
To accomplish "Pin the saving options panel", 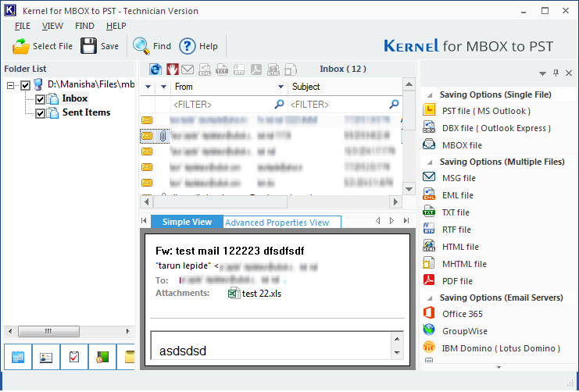I will [x=556, y=73].
